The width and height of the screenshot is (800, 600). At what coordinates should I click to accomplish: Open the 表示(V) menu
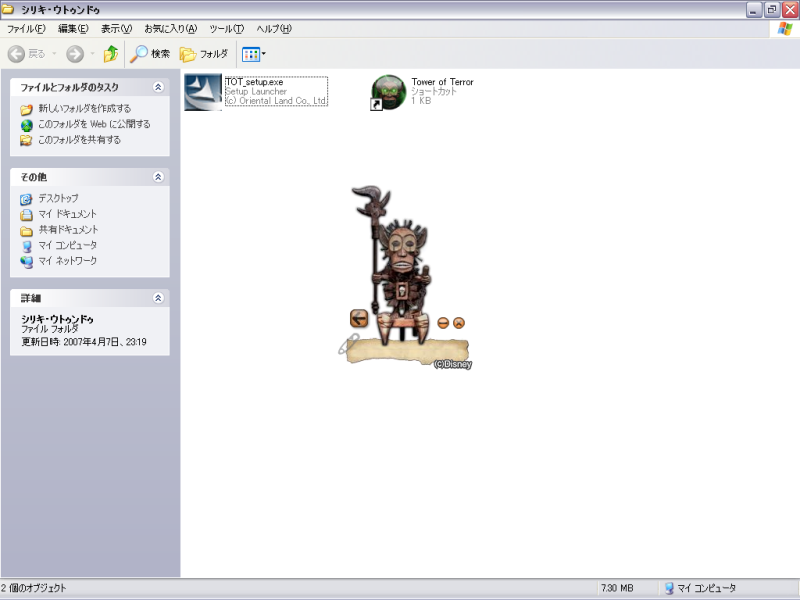(x=116, y=29)
